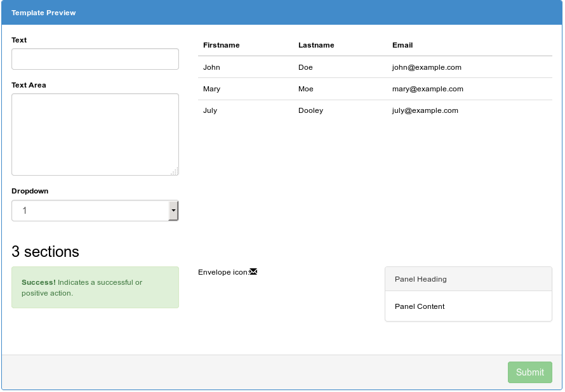Click the Lastname column header

pos(315,45)
